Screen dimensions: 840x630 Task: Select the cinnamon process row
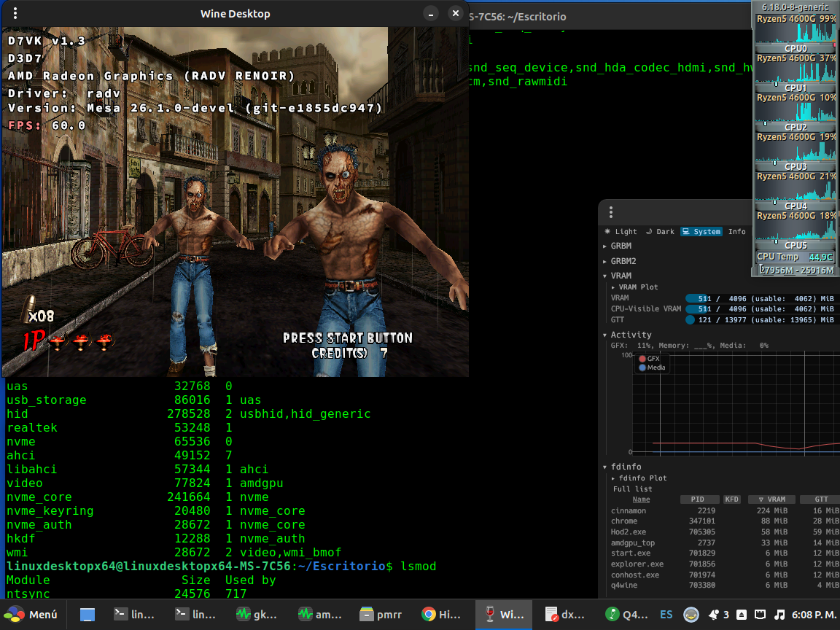tap(724, 510)
